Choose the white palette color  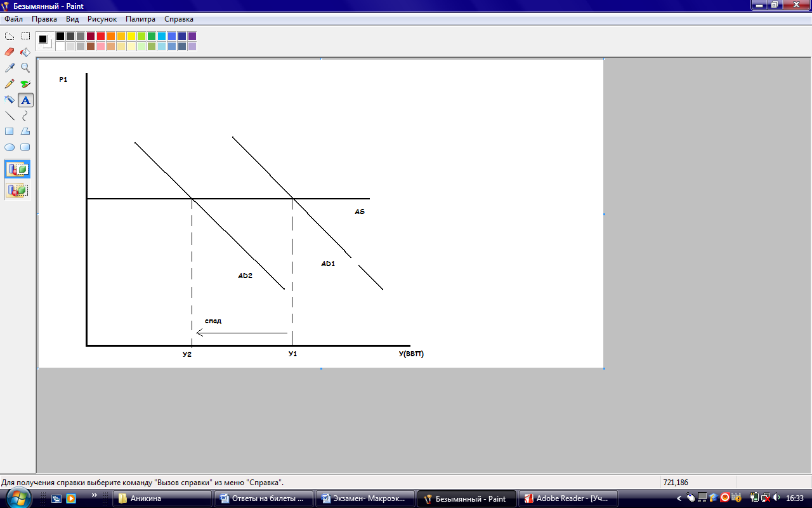tap(60, 46)
